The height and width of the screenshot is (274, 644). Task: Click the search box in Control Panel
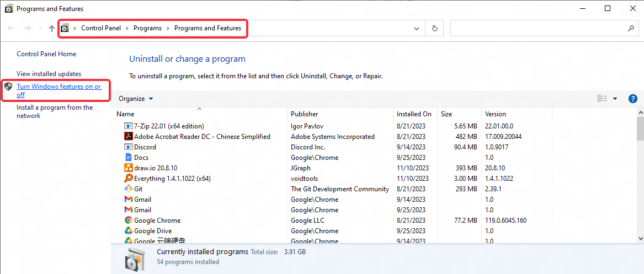pos(539,28)
